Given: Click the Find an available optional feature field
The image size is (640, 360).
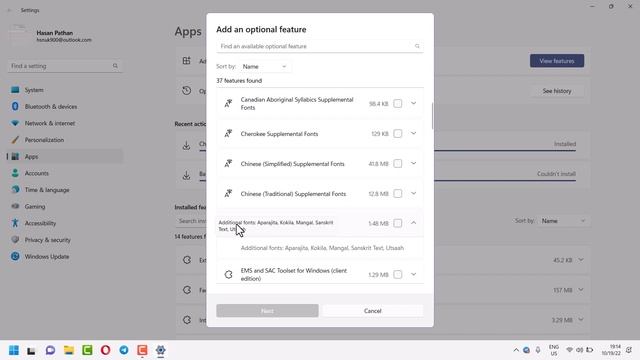Looking at the screenshot, I should pos(320,46).
